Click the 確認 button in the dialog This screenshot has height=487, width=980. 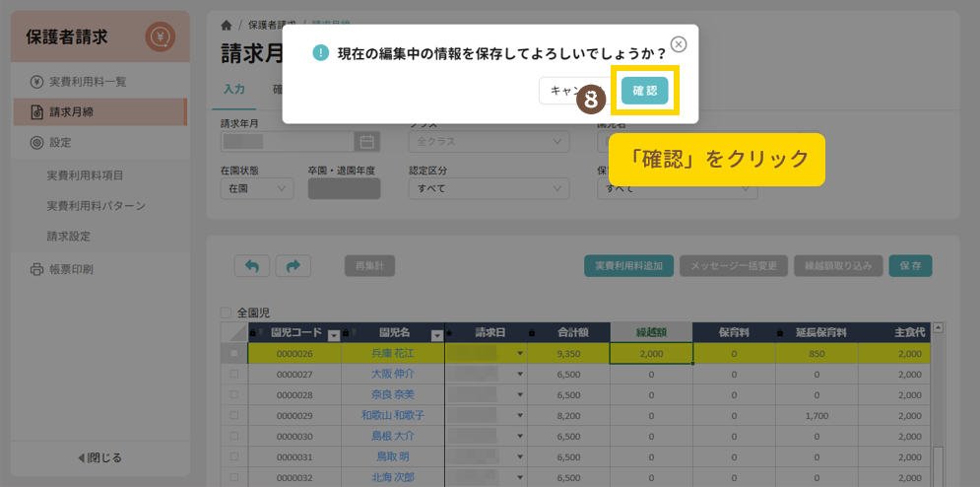tap(645, 91)
